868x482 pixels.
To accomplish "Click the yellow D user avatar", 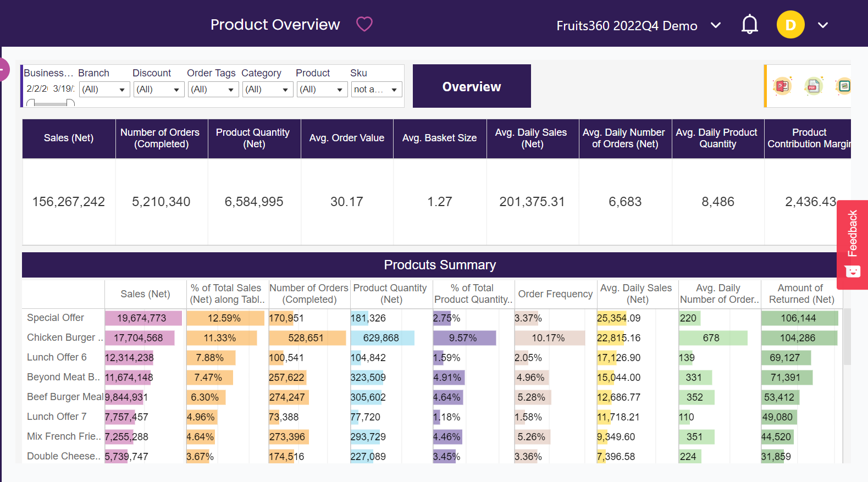I will coord(790,25).
